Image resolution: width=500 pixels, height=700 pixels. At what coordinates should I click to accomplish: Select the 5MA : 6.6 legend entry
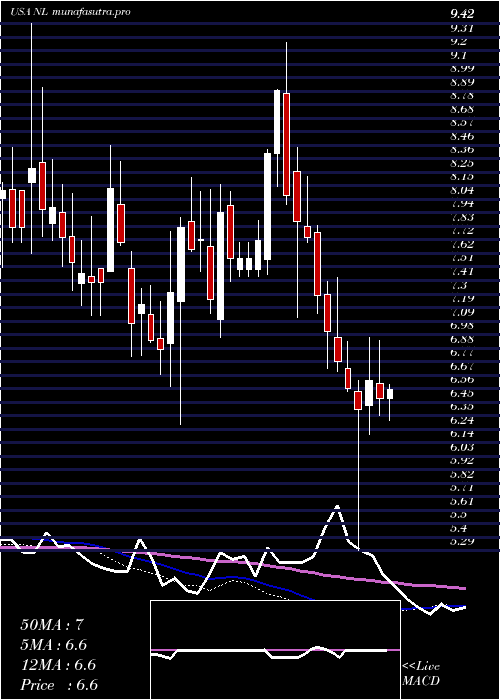54,645
